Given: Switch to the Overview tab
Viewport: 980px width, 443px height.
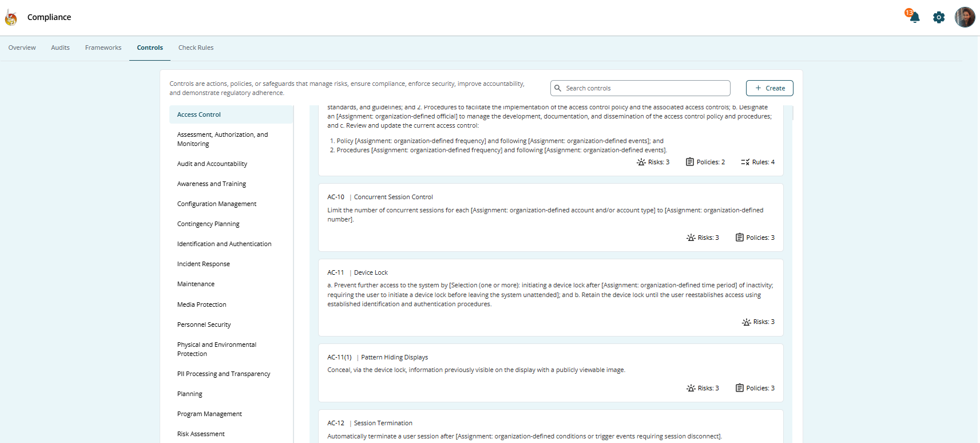Looking at the screenshot, I should pyautogui.click(x=22, y=48).
